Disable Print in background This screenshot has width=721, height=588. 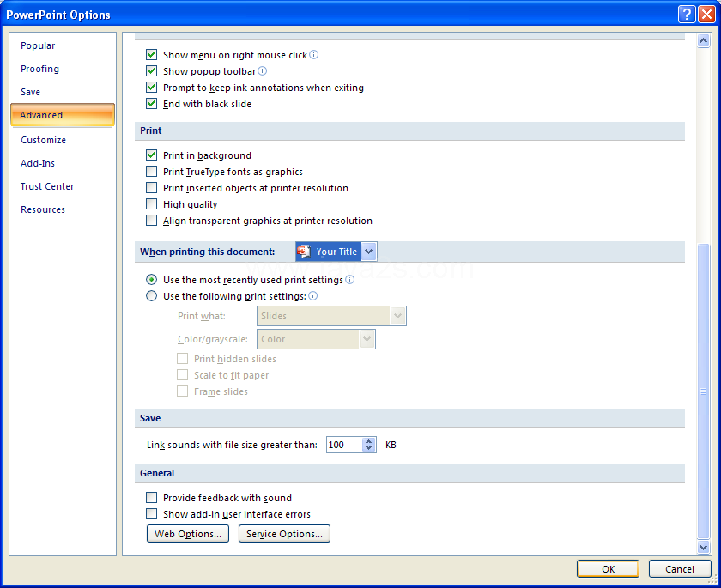(151, 155)
